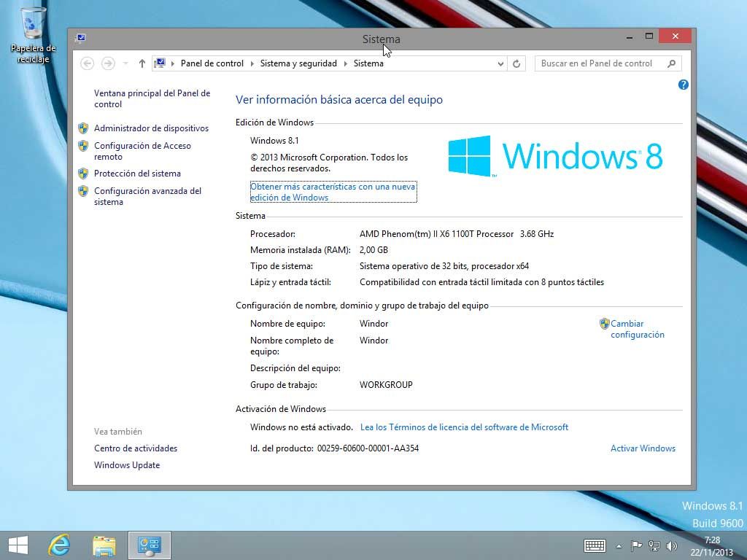Viewport: 747px width, 560px height.
Task: Open File Explorer from the taskbar
Action: tap(104, 545)
